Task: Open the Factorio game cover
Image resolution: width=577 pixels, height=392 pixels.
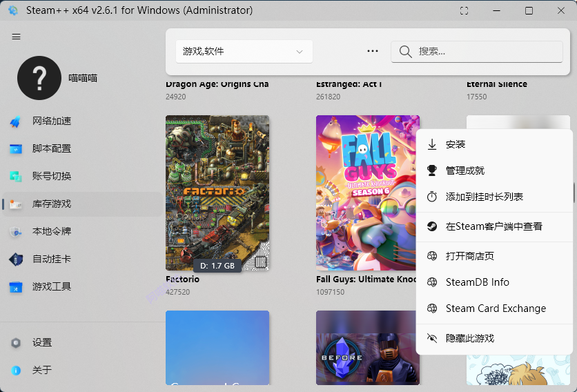Action: coord(217,193)
